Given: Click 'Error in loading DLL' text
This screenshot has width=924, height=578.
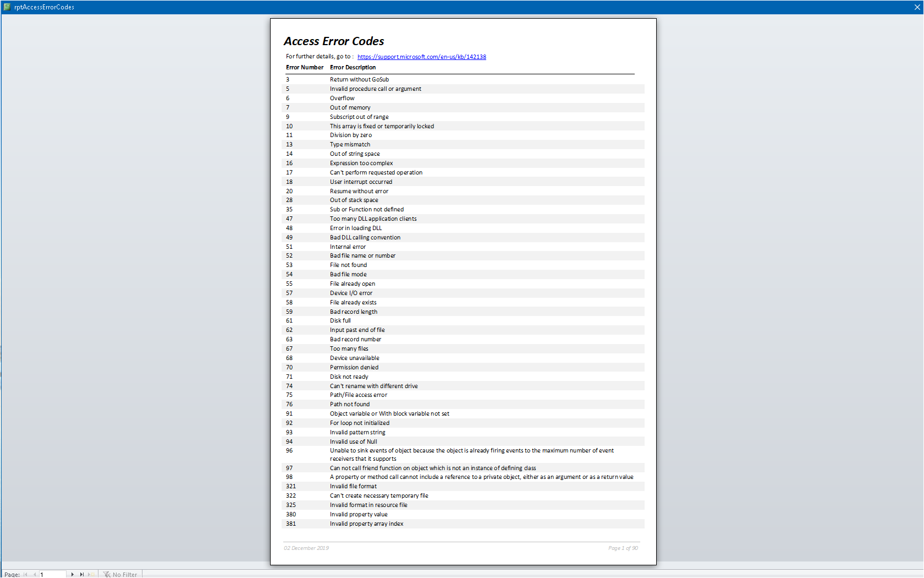Looking at the screenshot, I should pos(356,228).
